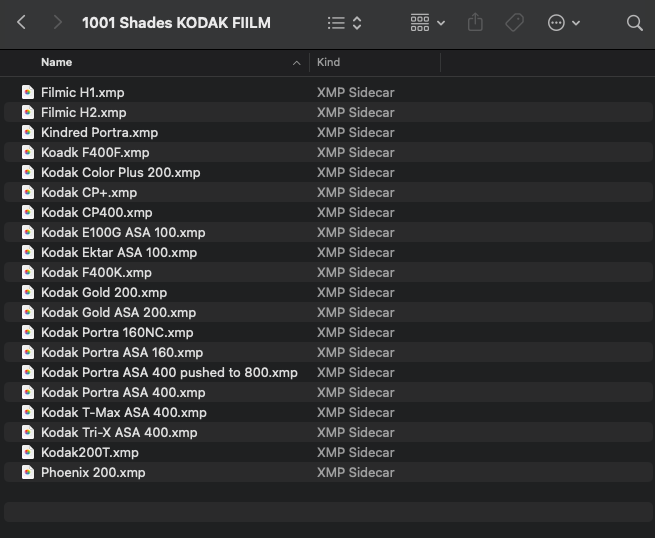The image size is (655, 538).
Task: Select Kodak Ektar ASA 100.xmp
Action: pyautogui.click(x=119, y=252)
